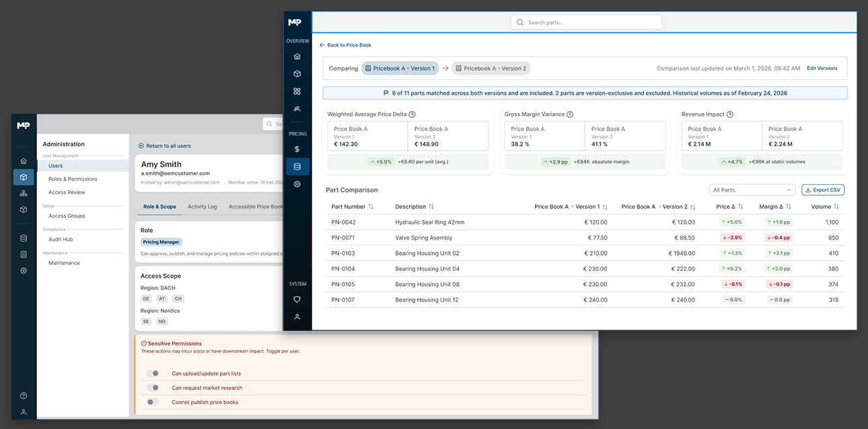
Task: Click the Pricebook A - Version 2 chip
Action: [x=491, y=68]
